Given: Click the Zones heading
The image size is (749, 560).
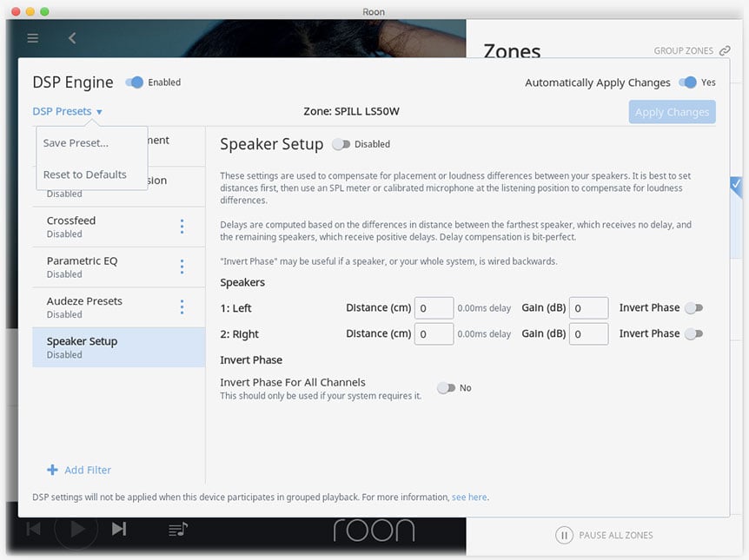Looking at the screenshot, I should click(x=512, y=50).
